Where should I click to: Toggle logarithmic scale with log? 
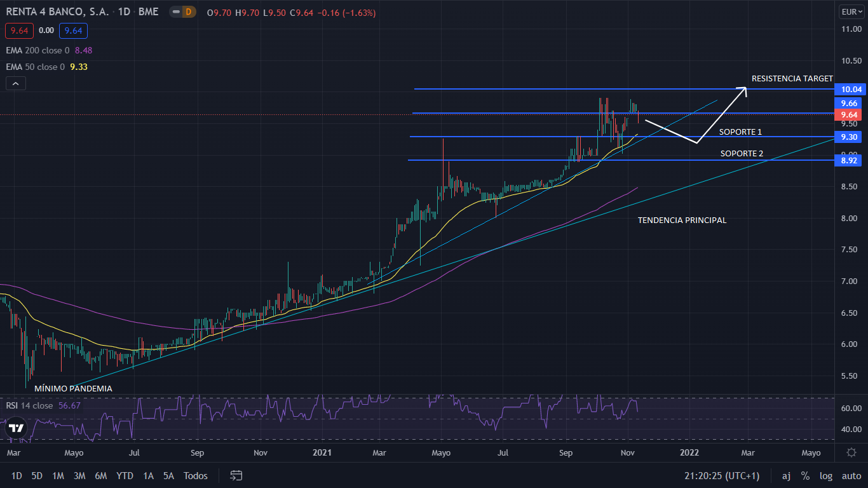pos(826,475)
